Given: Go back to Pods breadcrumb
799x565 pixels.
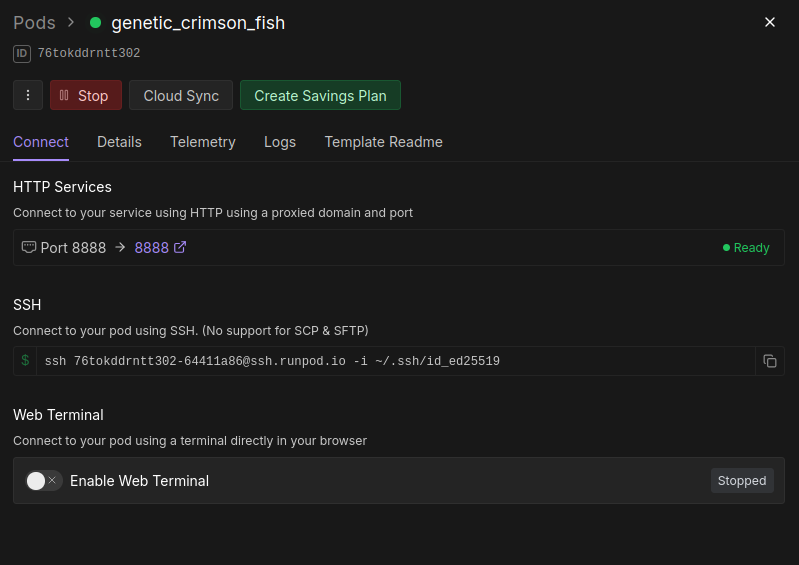Looking at the screenshot, I should pyautogui.click(x=34, y=22).
